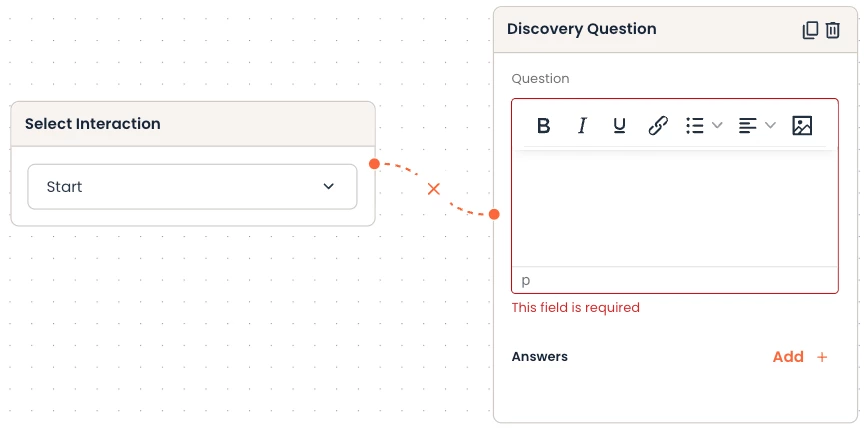The height and width of the screenshot is (432, 865).
Task: Insert an image into question
Action: 802,125
